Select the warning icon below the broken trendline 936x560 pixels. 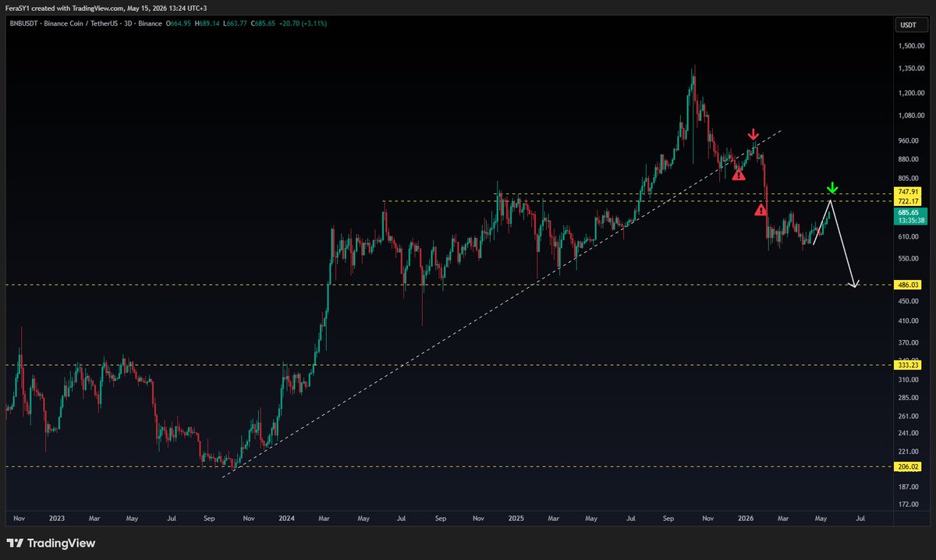pos(739,173)
